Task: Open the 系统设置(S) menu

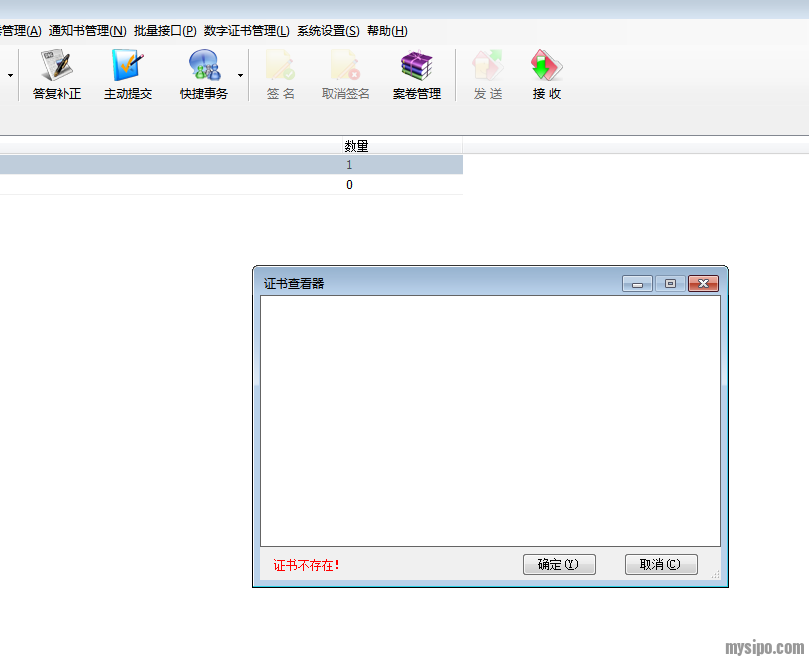Action: (328, 31)
